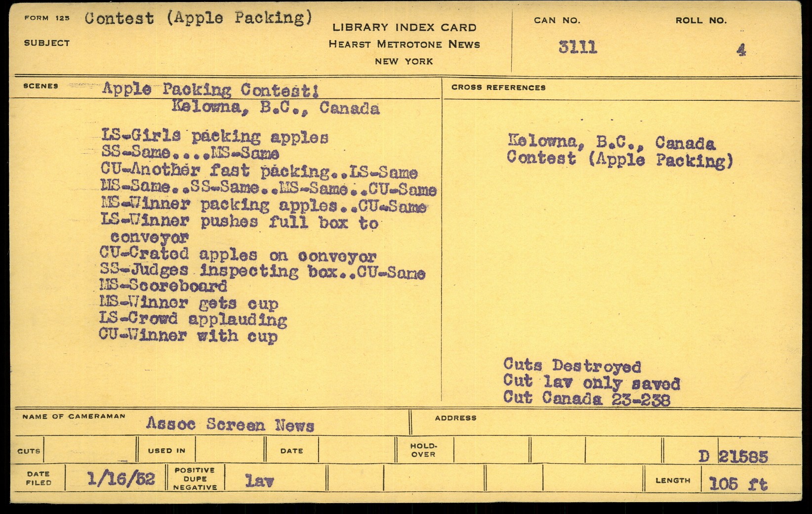The height and width of the screenshot is (514, 812).
Task: Click the 'Library Index Card' heading
Action: pos(404,28)
